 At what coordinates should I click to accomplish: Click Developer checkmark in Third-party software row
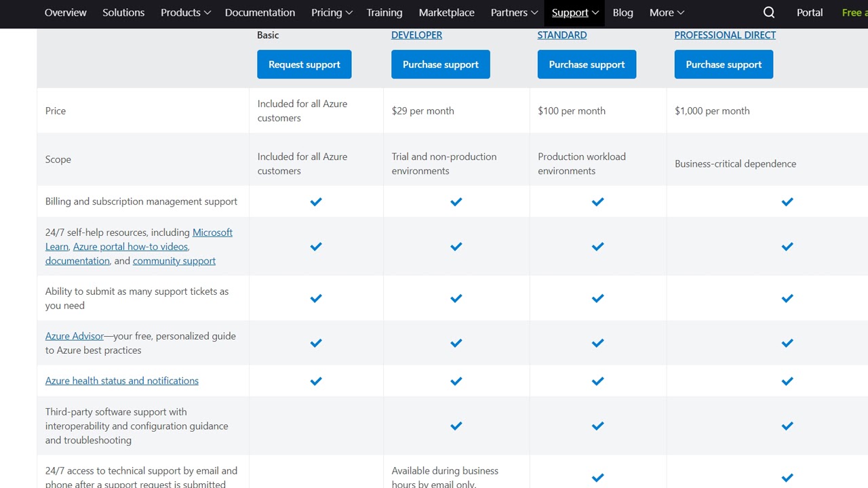tap(456, 426)
